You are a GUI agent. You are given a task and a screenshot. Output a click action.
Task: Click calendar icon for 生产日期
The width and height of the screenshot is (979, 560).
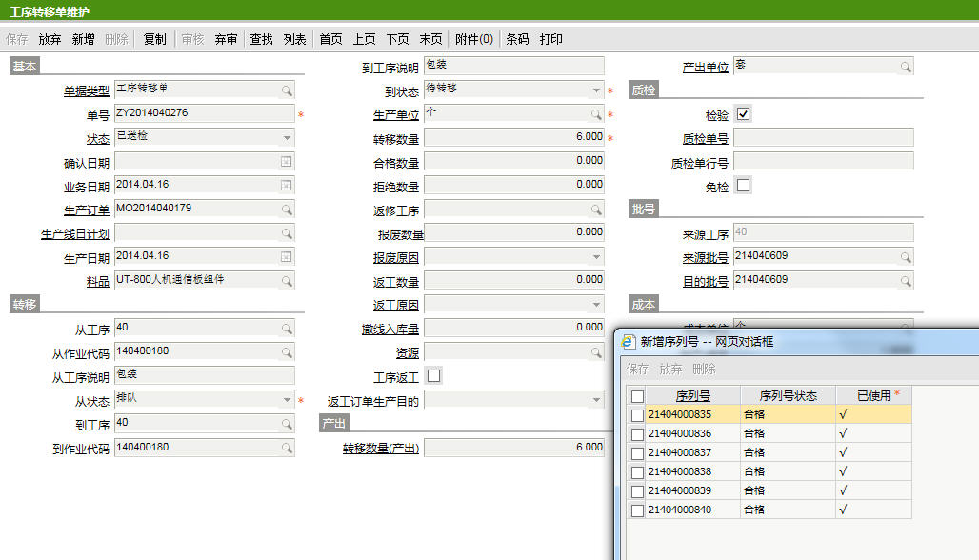(x=286, y=257)
